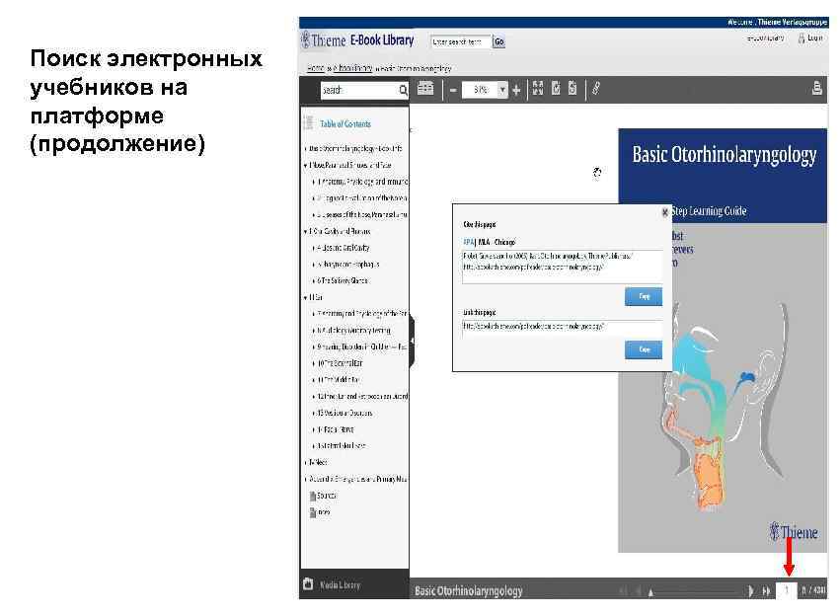This screenshot has height=616, width=840.
Task: Open chapter 5 Pharynx and Esophagus
Action: [348, 265]
